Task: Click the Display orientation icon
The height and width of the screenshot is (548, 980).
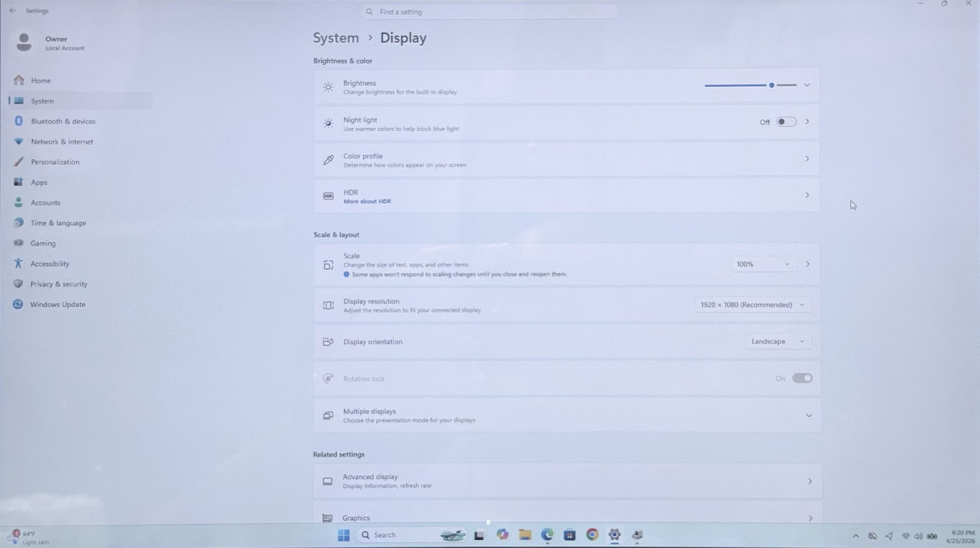Action: coord(328,342)
